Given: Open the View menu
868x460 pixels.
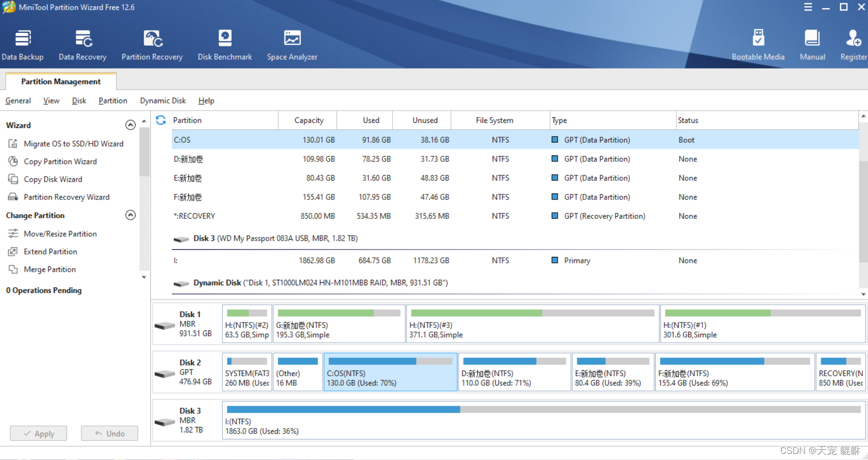Looking at the screenshot, I should pyautogui.click(x=51, y=101).
